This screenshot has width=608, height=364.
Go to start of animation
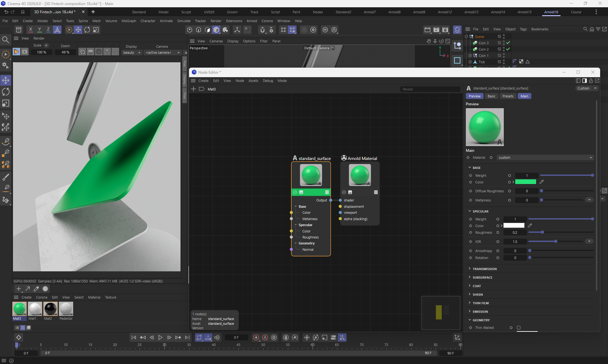point(134,337)
